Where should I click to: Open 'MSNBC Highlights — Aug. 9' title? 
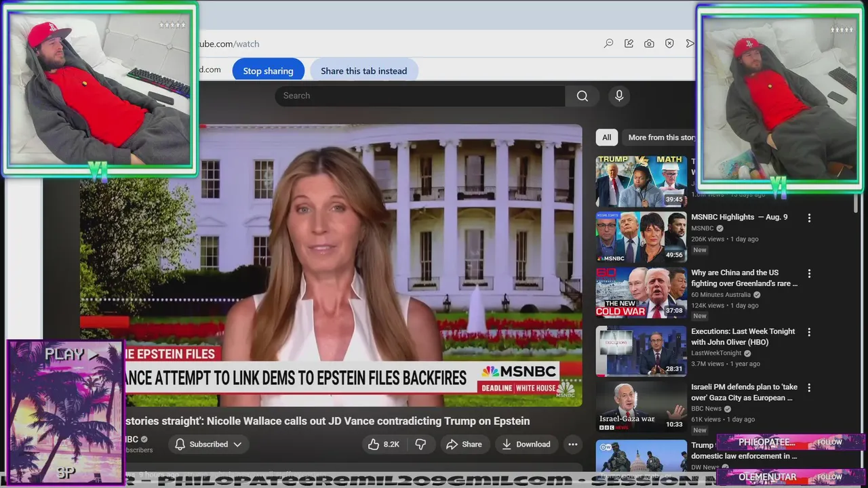tap(739, 217)
